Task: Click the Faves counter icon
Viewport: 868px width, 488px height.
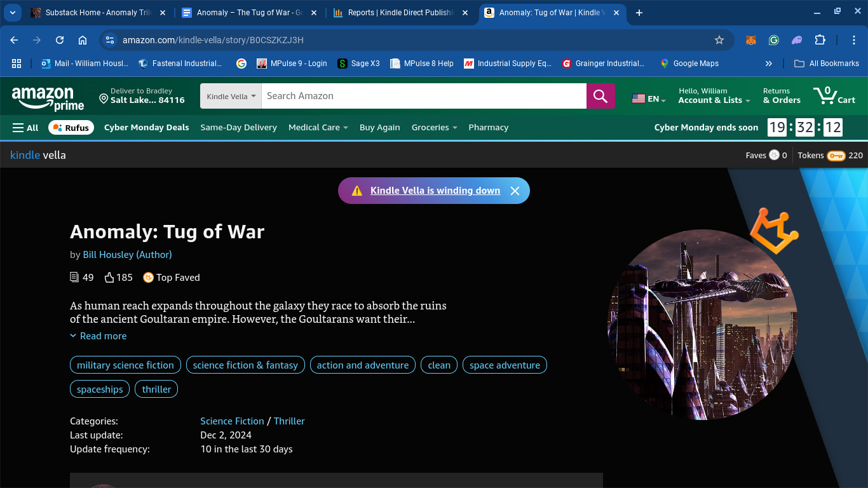Action: [774, 155]
